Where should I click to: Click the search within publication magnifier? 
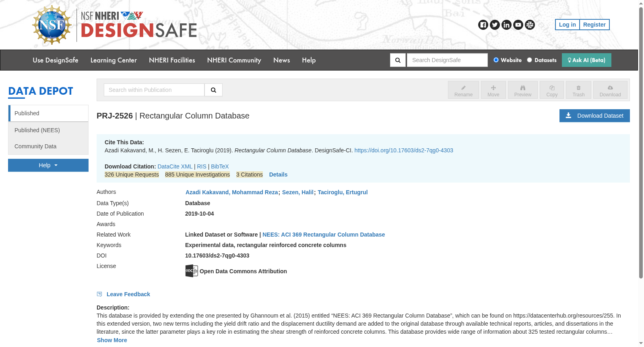[x=213, y=90]
